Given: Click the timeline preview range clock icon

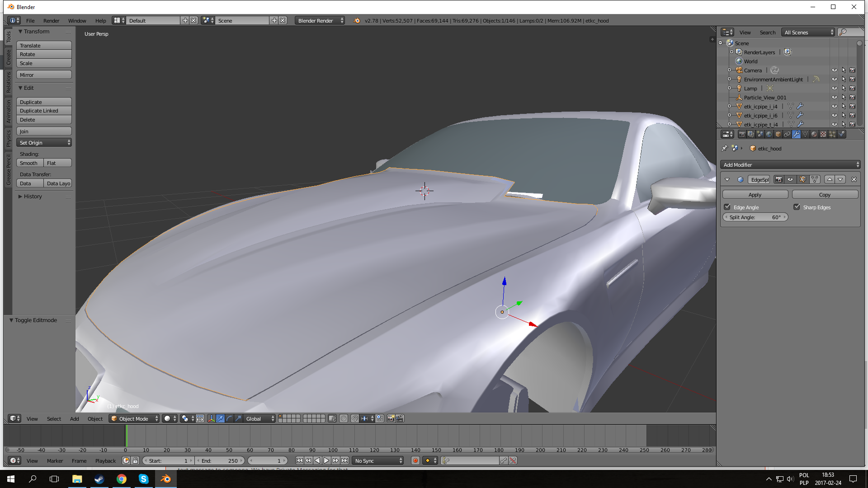Looking at the screenshot, I should (x=126, y=460).
